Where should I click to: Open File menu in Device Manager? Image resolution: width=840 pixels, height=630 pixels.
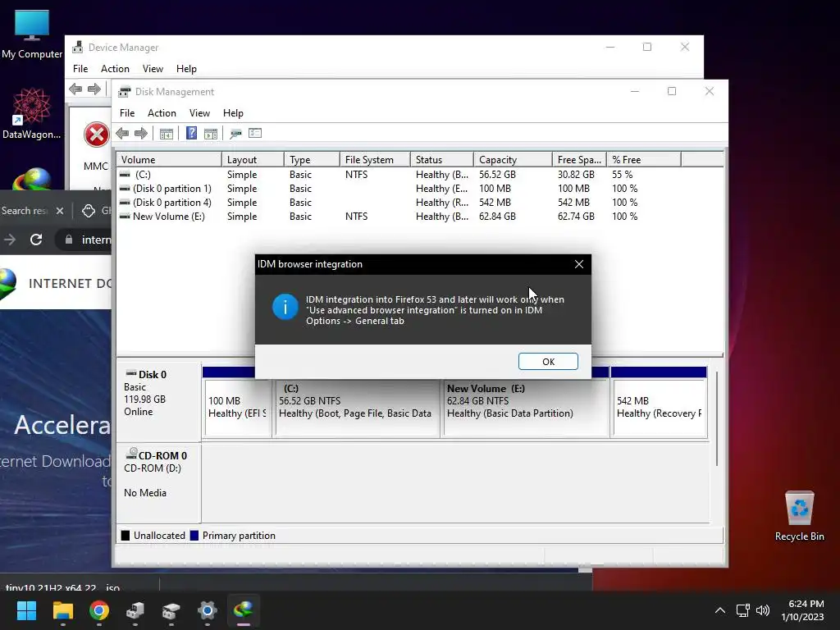click(x=80, y=69)
